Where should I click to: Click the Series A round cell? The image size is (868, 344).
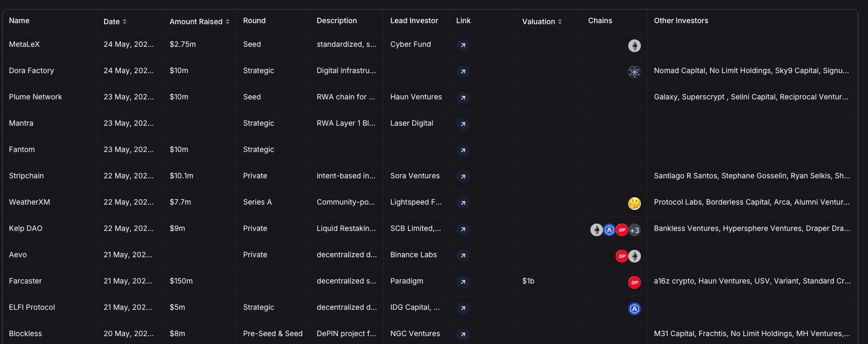(258, 202)
